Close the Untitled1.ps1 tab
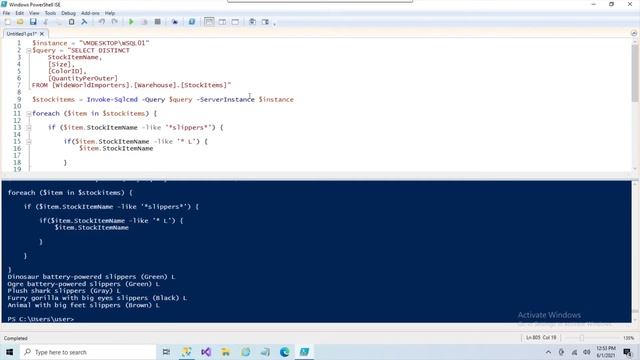The height and width of the screenshot is (360, 640). pos(42,34)
